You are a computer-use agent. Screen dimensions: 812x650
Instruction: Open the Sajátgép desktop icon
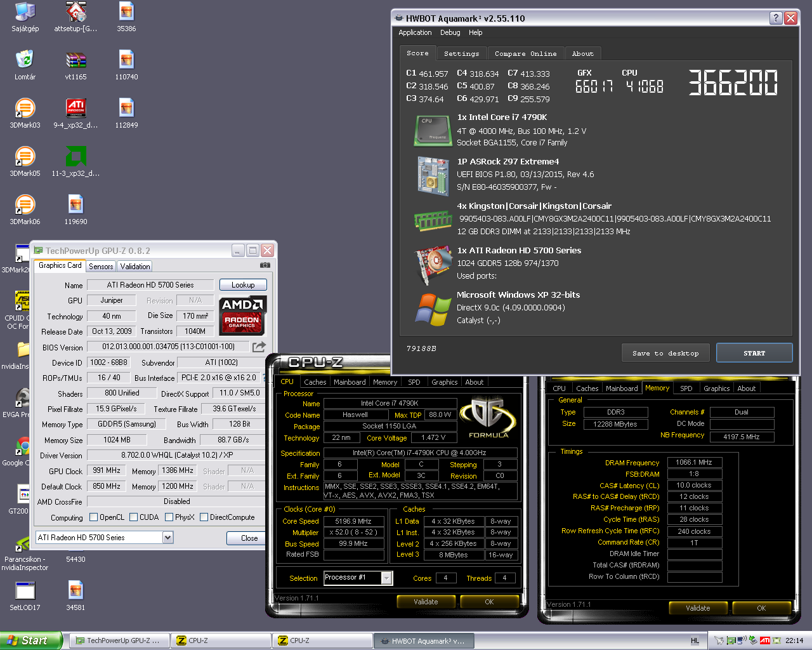tap(25, 17)
